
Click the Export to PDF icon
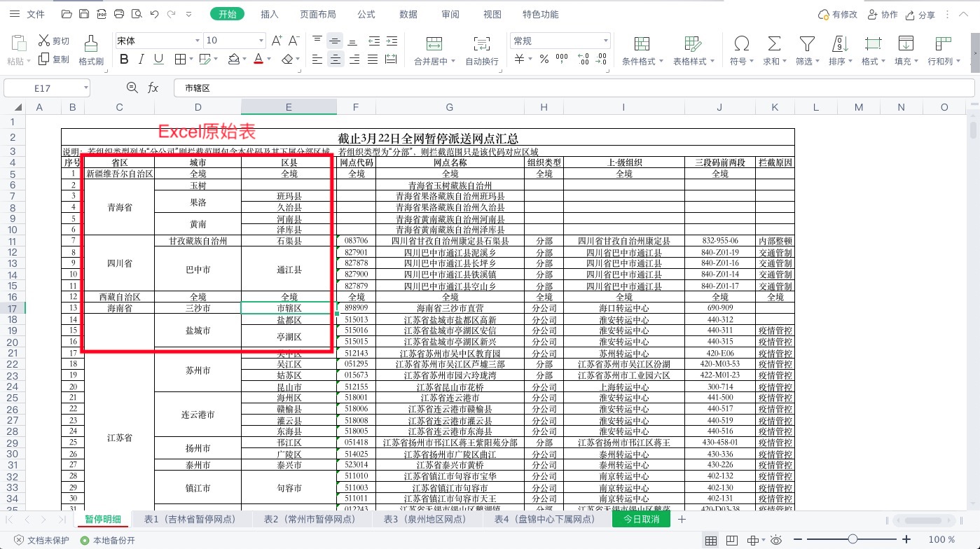point(101,14)
